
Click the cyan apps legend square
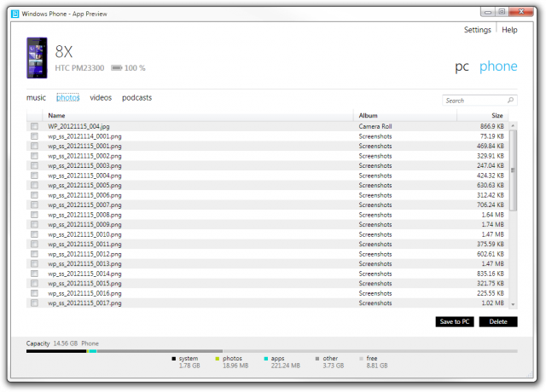tap(265, 359)
